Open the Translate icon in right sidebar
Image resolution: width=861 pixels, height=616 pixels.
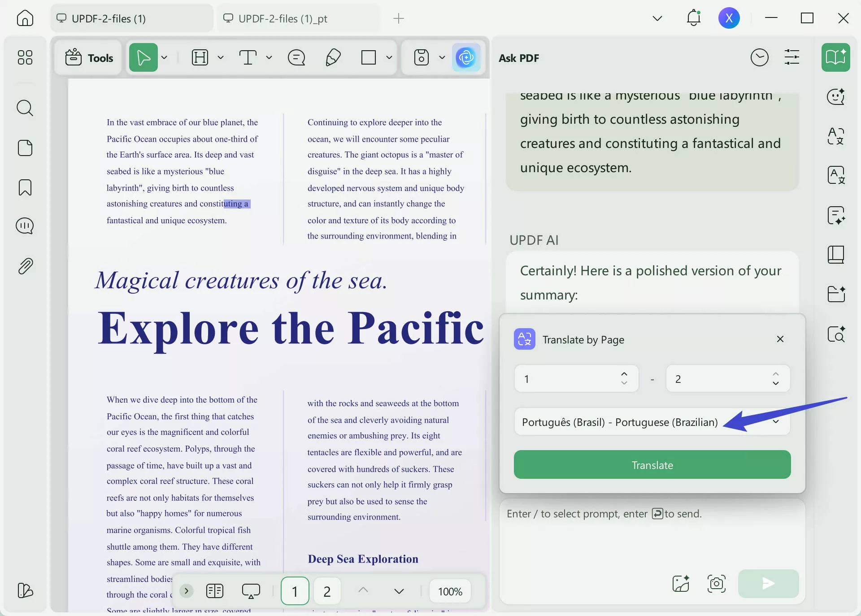click(x=835, y=137)
